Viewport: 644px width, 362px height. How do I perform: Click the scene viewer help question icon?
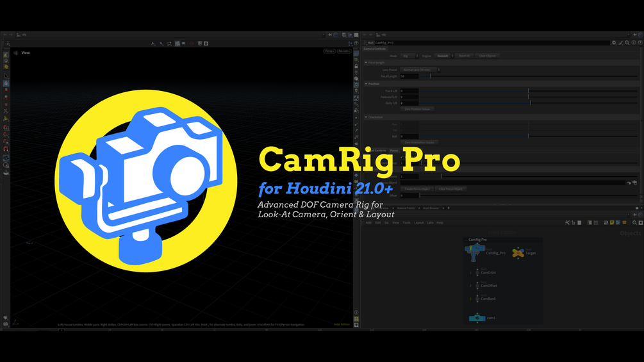tap(356, 43)
